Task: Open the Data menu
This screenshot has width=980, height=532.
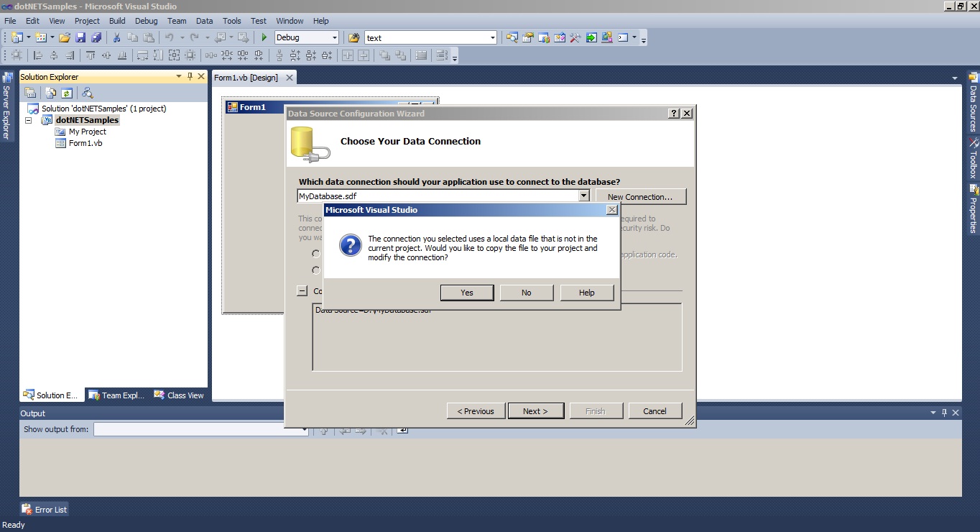Action: click(205, 21)
